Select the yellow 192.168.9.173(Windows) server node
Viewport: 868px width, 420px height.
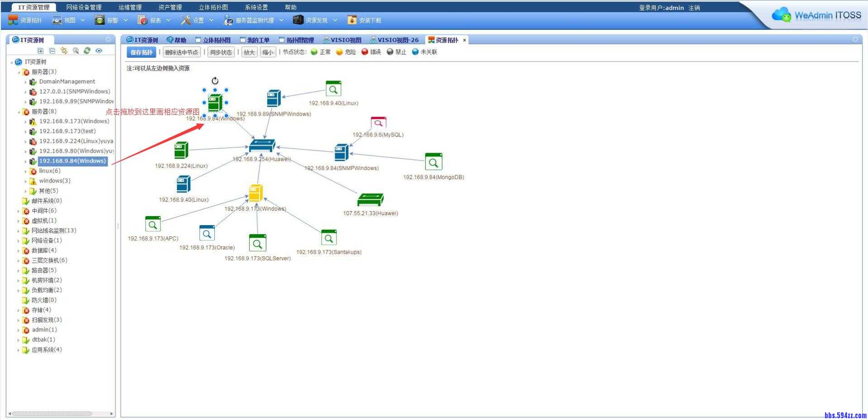coord(256,193)
